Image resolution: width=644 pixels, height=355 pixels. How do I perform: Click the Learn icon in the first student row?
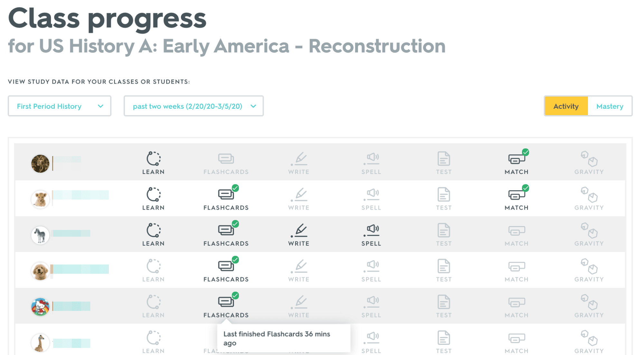pos(154,159)
